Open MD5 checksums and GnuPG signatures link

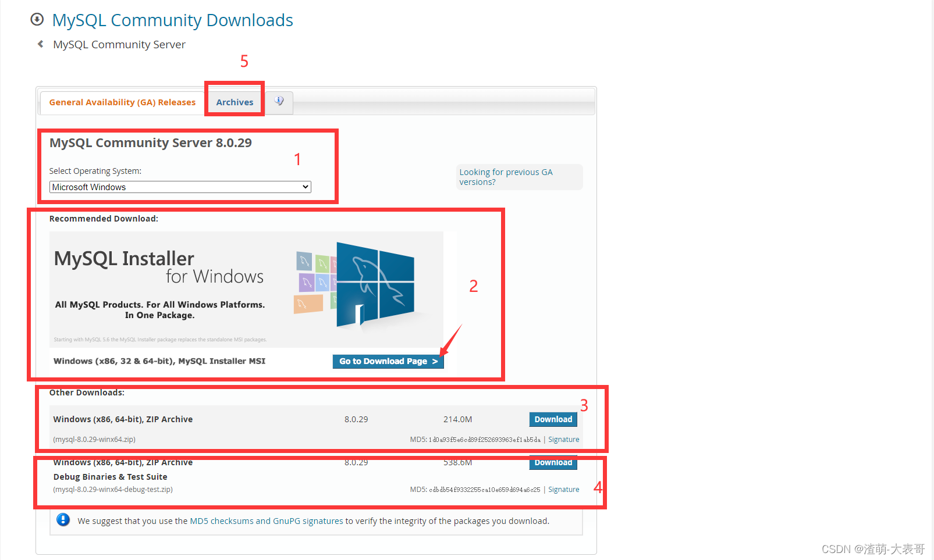pyautogui.click(x=267, y=521)
